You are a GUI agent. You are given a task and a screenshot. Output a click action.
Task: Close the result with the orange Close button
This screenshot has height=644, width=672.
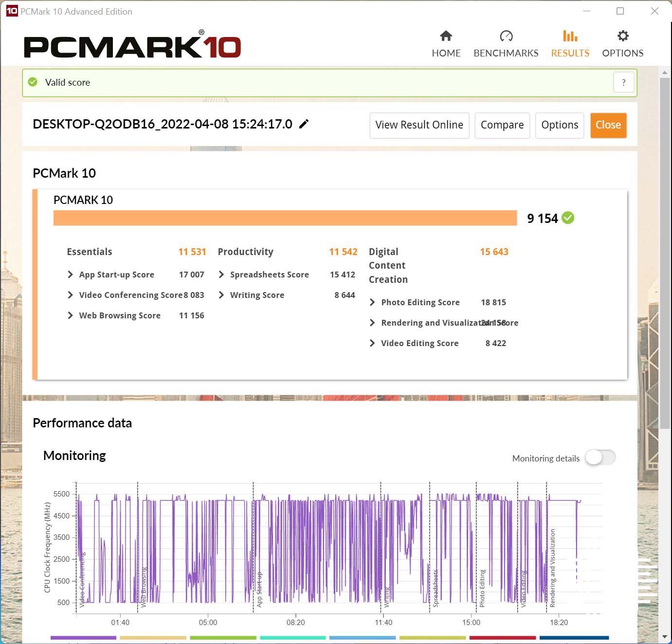pyautogui.click(x=608, y=125)
